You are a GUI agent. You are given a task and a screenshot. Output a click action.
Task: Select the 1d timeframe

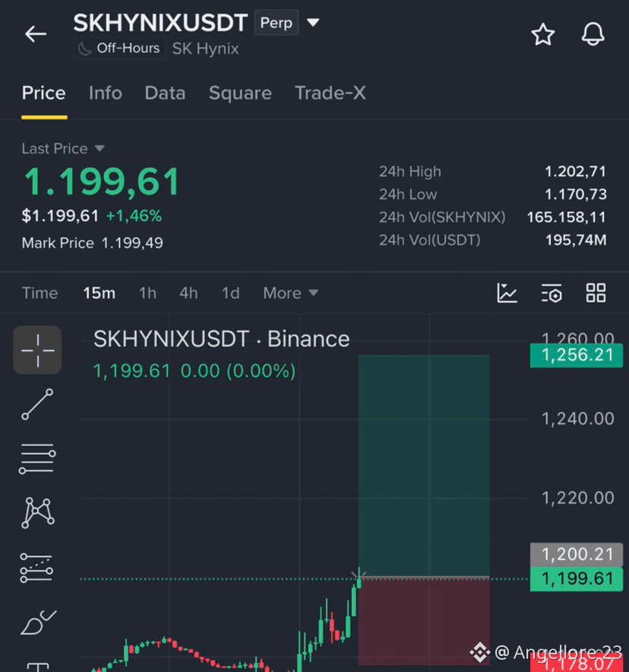[230, 293]
